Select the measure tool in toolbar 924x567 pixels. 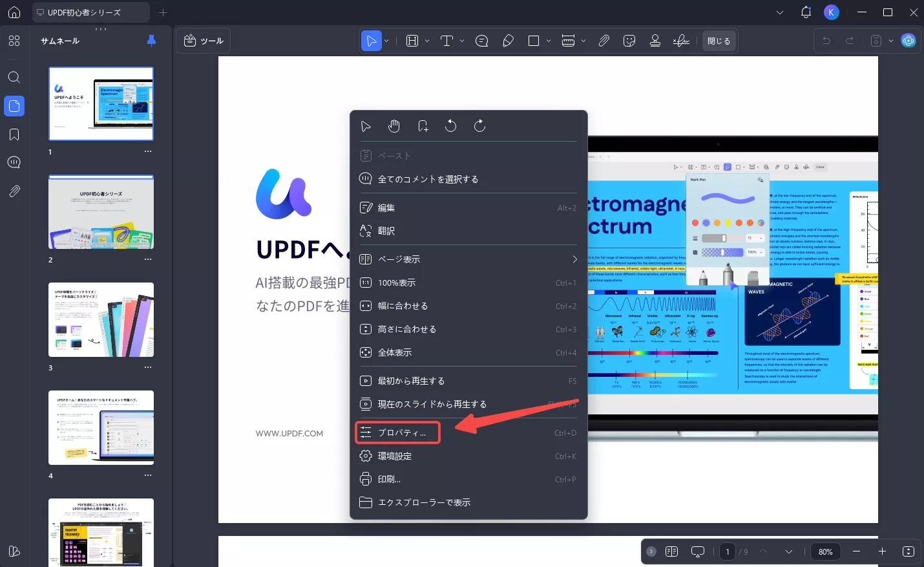(x=569, y=41)
